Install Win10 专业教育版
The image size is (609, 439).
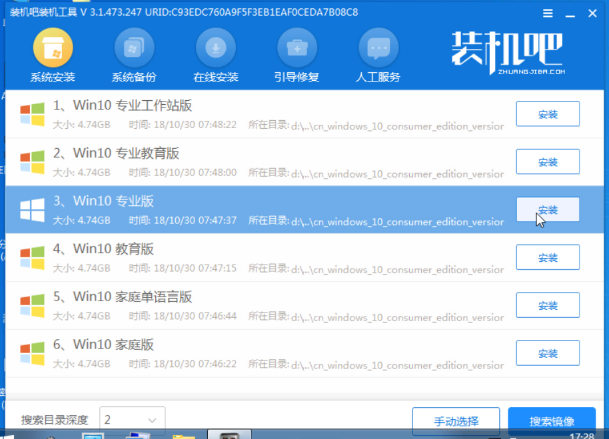pos(547,162)
